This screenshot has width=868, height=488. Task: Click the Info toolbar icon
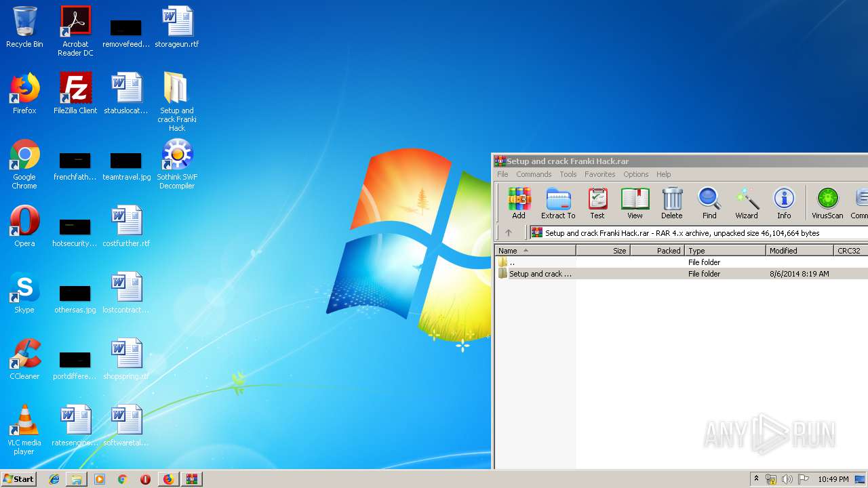click(x=784, y=203)
